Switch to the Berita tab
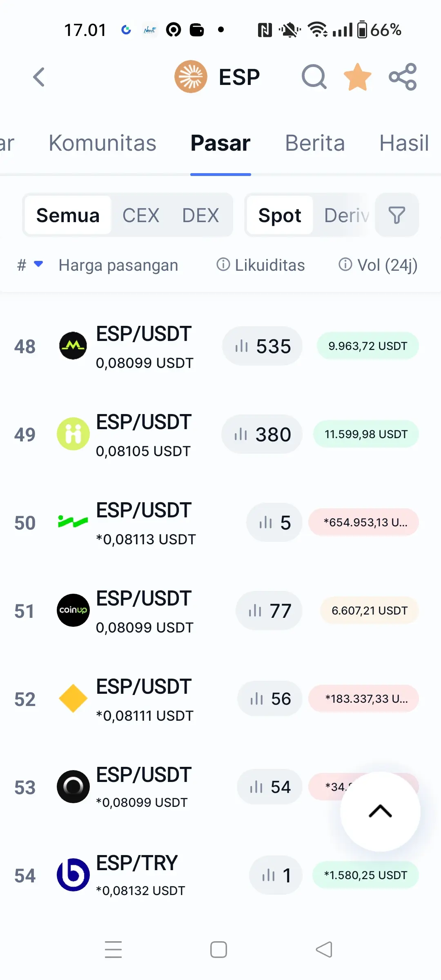441x980 pixels. [x=315, y=143]
